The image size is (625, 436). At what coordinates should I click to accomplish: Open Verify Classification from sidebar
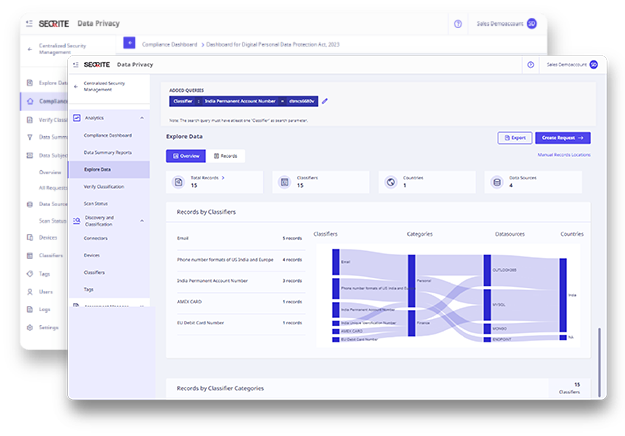click(104, 186)
